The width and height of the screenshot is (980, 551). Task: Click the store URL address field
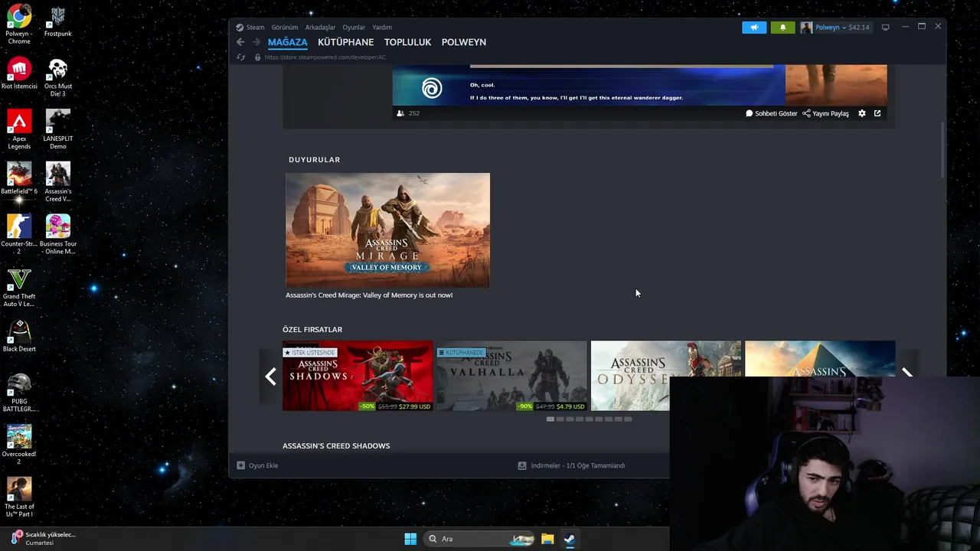pos(325,57)
